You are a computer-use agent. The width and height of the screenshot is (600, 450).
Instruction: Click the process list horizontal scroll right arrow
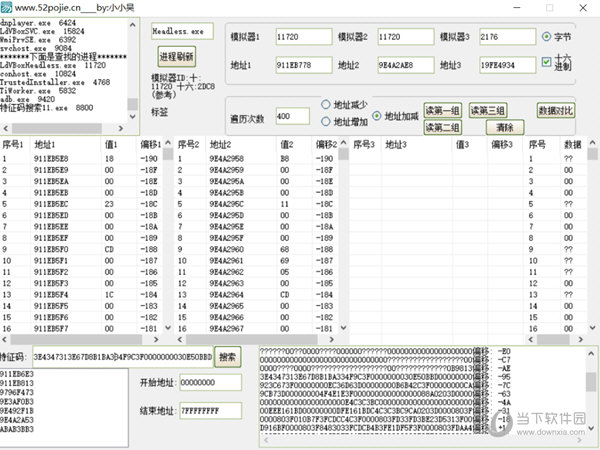point(121,128)
